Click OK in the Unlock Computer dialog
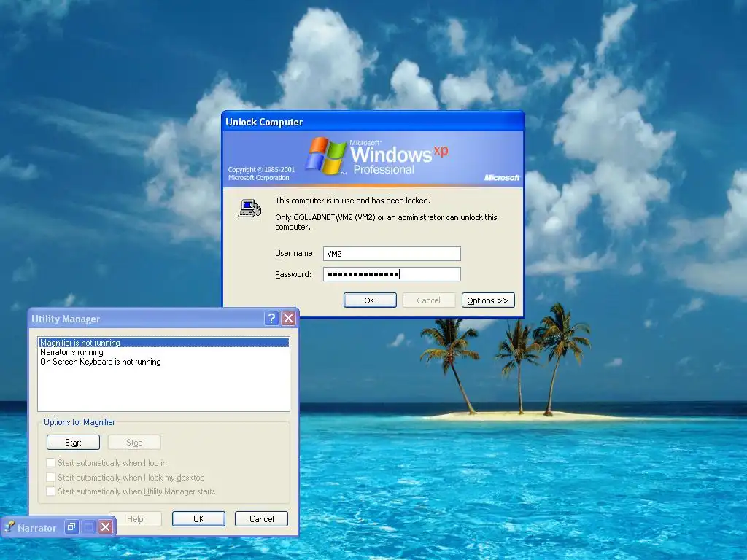The width and height of the screenshot is (747, 560). [370, 300]
